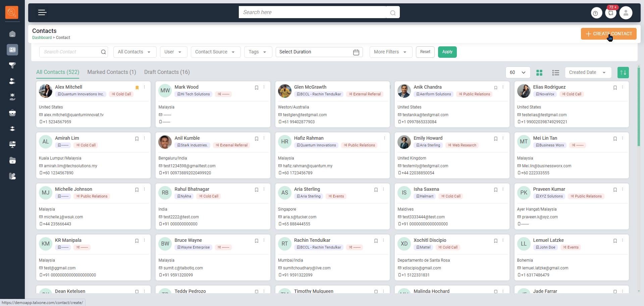
Task: Click into the Search Contact field
Action: pos(71,52)
